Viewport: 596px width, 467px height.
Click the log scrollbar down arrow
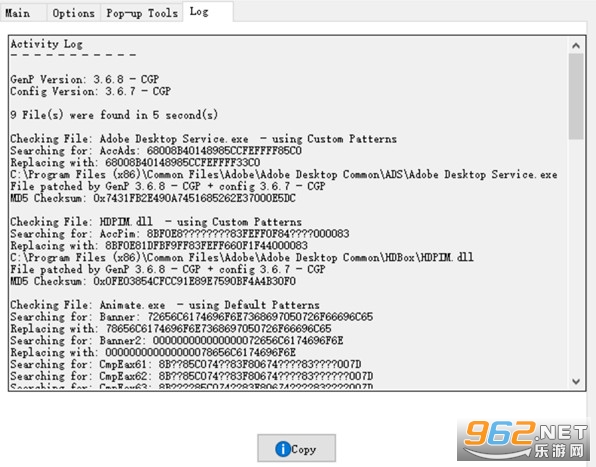pos(576,381)
